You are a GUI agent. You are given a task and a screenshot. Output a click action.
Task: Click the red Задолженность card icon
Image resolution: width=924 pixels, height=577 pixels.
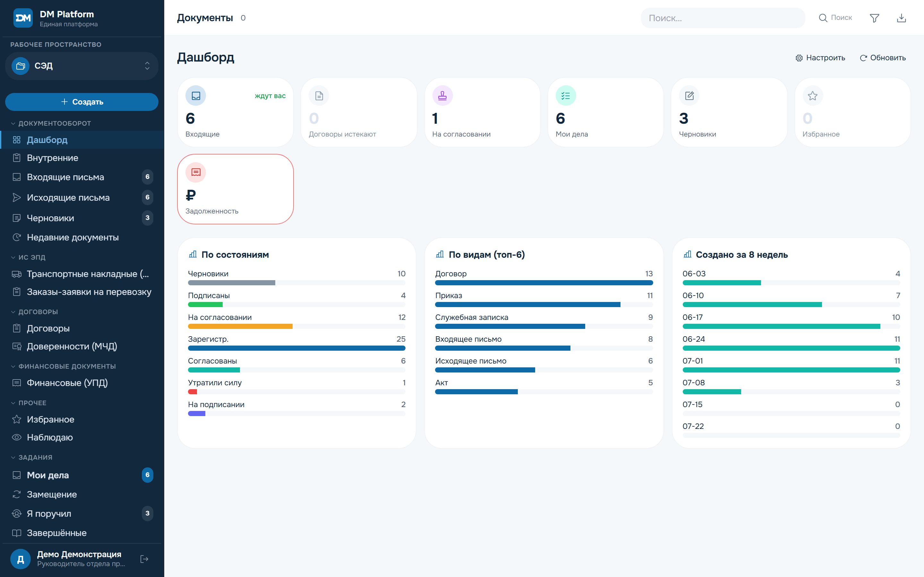195,172
